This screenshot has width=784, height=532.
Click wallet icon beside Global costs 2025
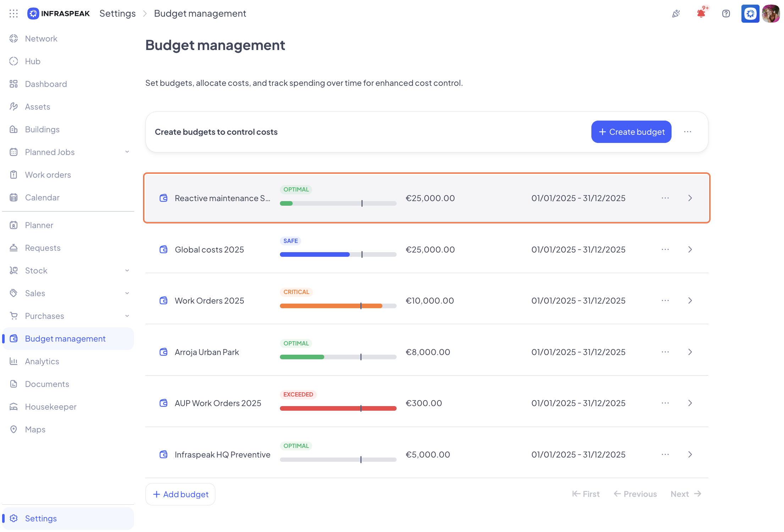tap(164, 249)
